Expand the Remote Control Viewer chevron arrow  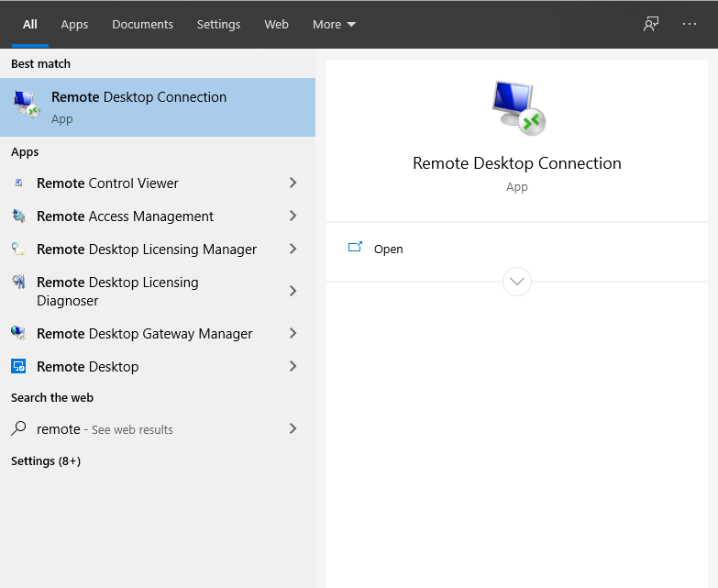point(293,183)
